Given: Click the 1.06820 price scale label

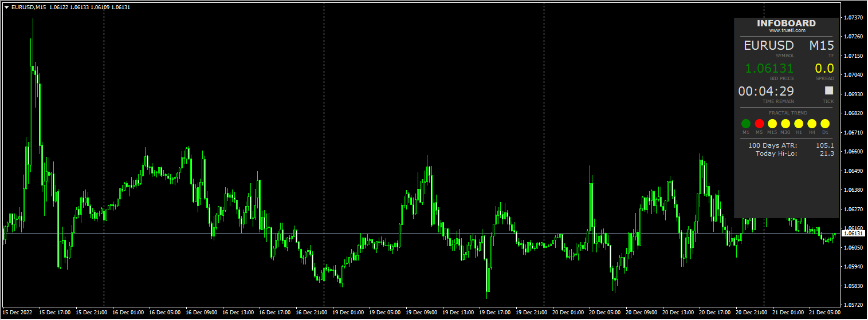Looking at the screenshot, I should [x=853, y=113].
